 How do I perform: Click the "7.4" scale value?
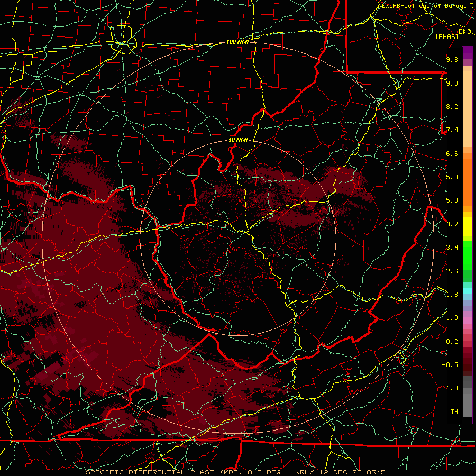click(452, 130)
